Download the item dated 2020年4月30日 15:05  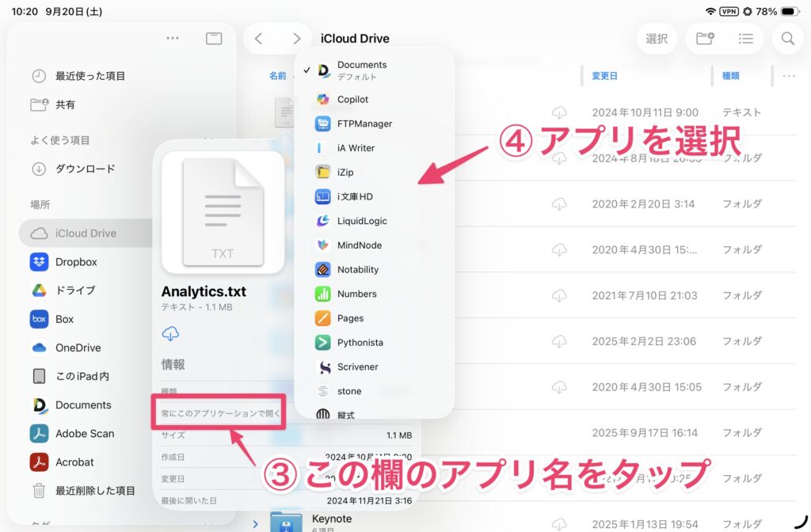coord(559,386)
